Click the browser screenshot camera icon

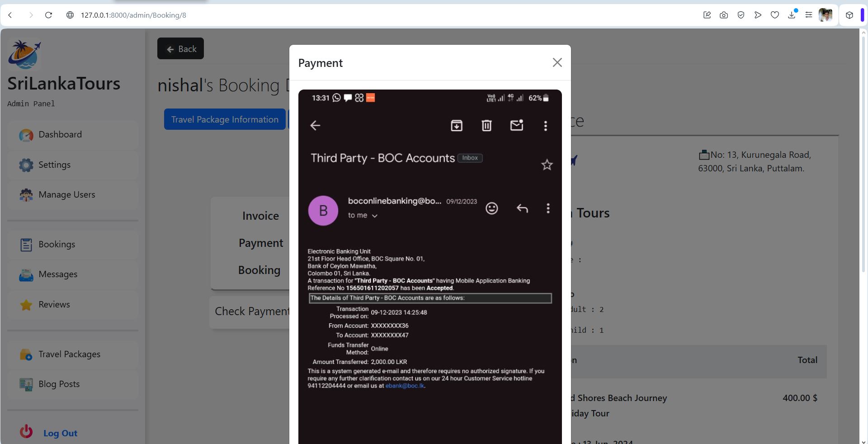point(724,15)
